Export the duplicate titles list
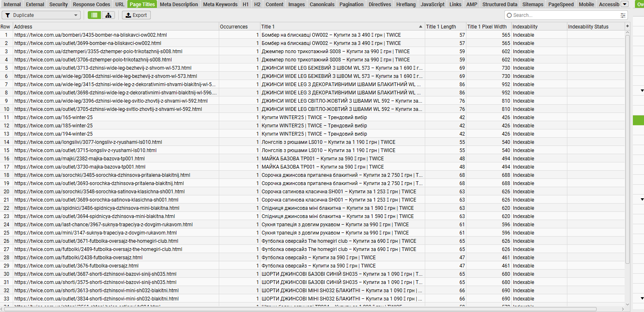Viewport: 644px width, 312px height. (x=136, y=15)
